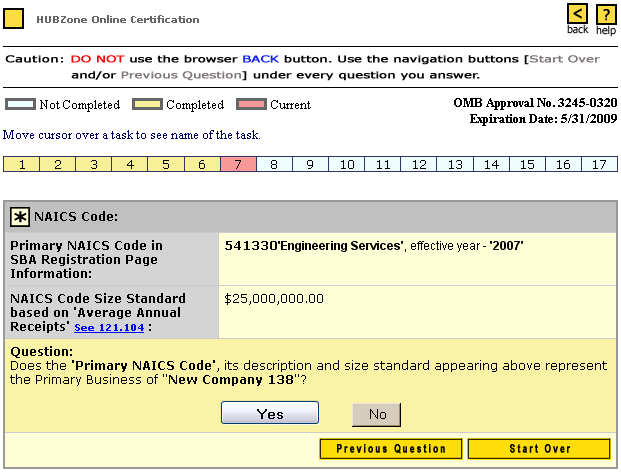Click the HUBZone Online Certification title
Screen dimensions: 621x474
118,19
